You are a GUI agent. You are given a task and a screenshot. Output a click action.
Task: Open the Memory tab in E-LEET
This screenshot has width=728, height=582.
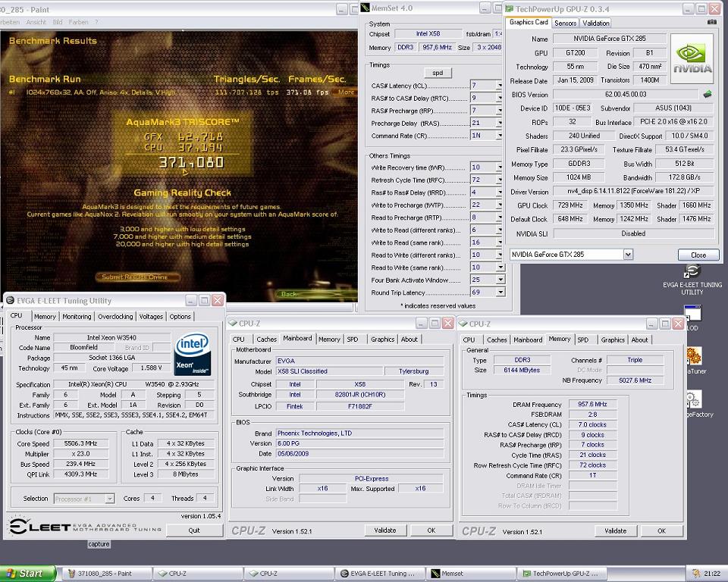click(x=45, y=317)
